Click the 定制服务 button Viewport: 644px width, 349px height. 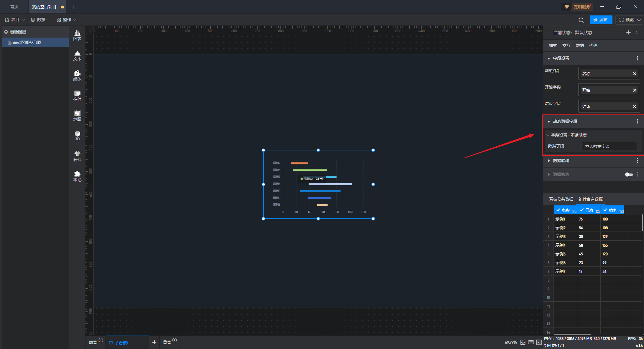pyautogui.click(x=578, y=7)
